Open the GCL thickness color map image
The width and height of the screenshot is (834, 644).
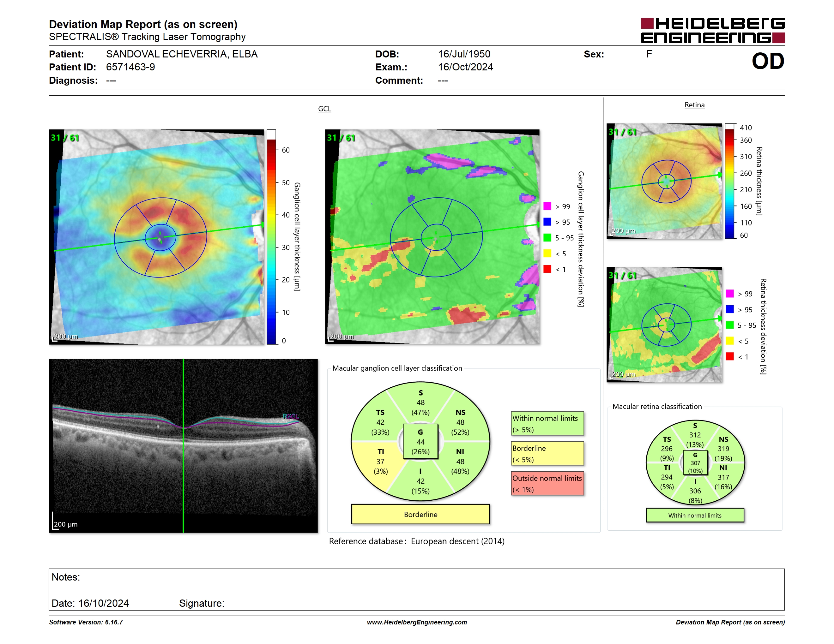[x=157, y=237]
